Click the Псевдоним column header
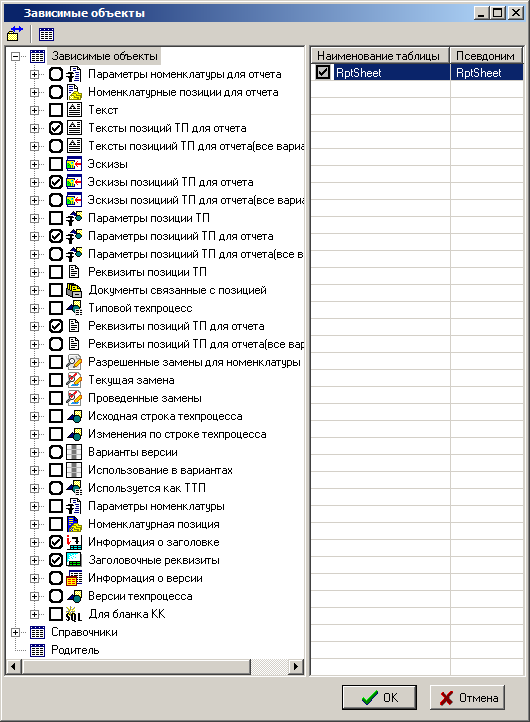 (486, 56)
